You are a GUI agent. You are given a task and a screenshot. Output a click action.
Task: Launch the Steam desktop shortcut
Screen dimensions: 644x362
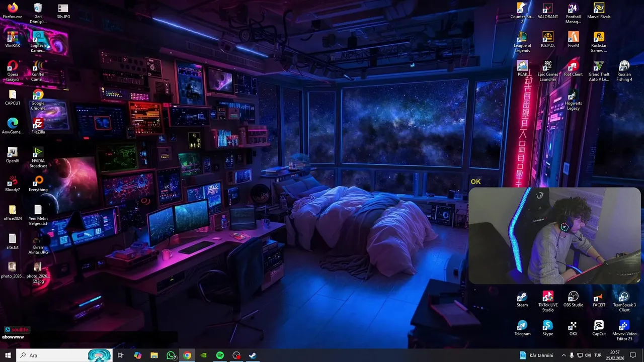522,299
